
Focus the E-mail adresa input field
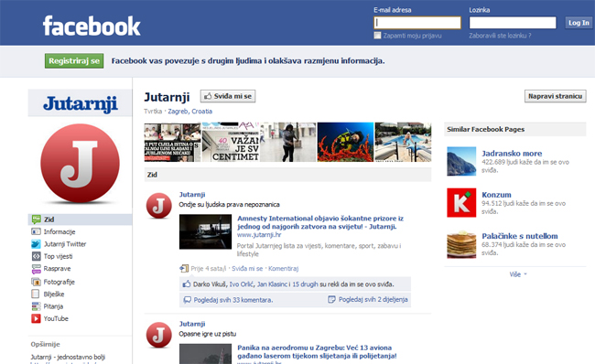pyautogui.click(x=417, y=23)
